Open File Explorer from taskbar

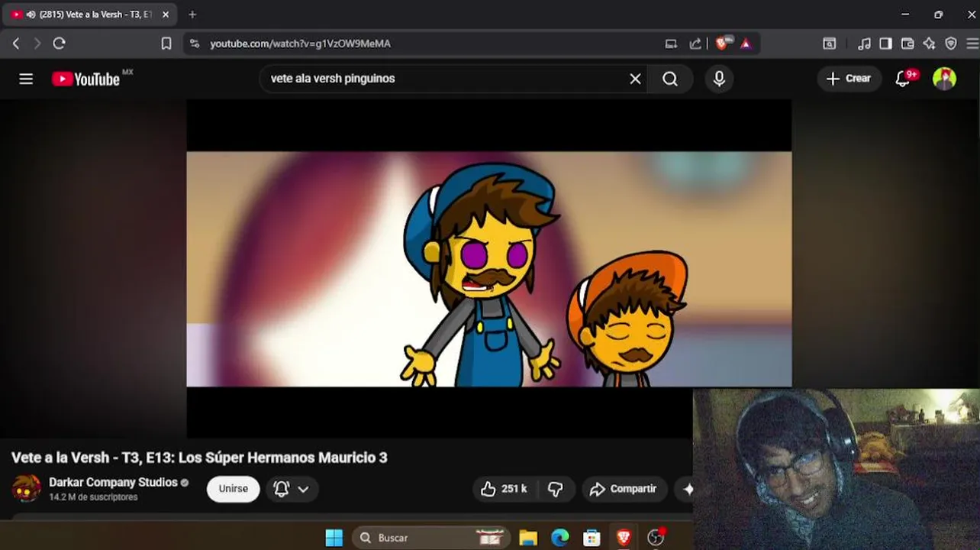click(x=528, y=538)
